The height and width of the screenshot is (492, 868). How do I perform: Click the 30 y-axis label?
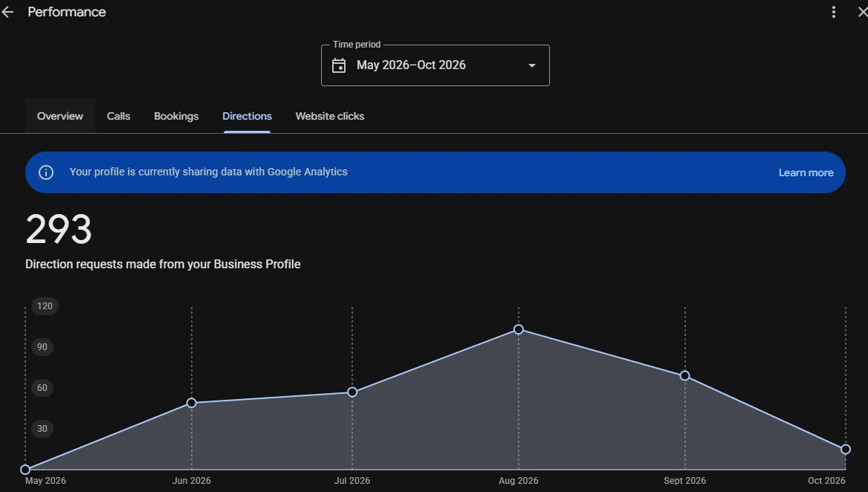42,428
